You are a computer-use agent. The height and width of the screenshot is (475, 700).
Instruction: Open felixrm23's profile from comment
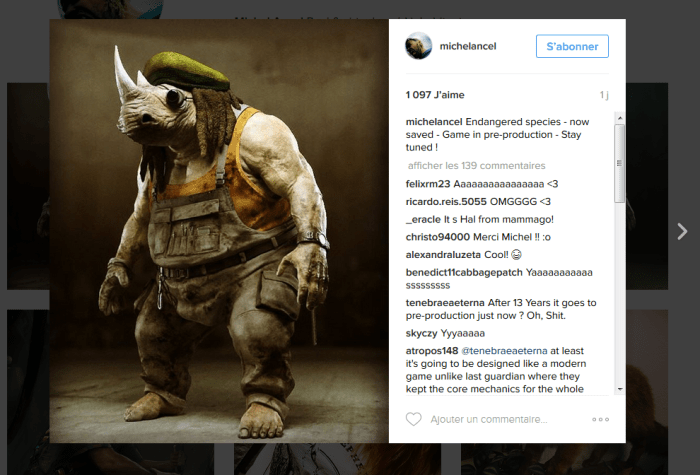[428, 184]
